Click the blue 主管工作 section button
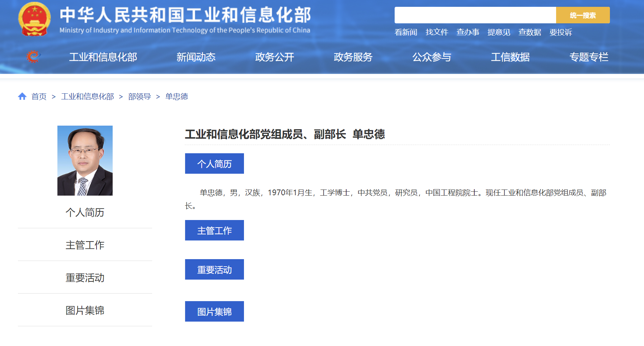Image resolution: width=644 pixels, height=346 pixels. point(215,230)
